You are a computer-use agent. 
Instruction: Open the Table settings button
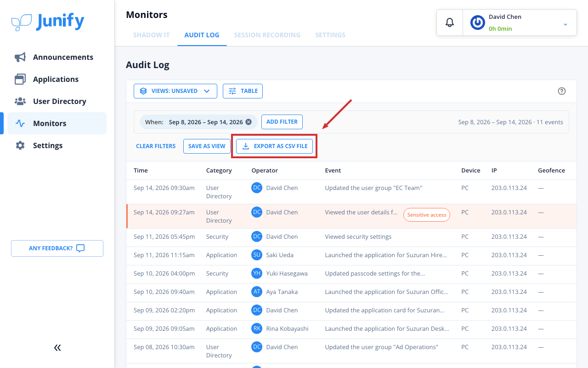click(x=243, y=91)
